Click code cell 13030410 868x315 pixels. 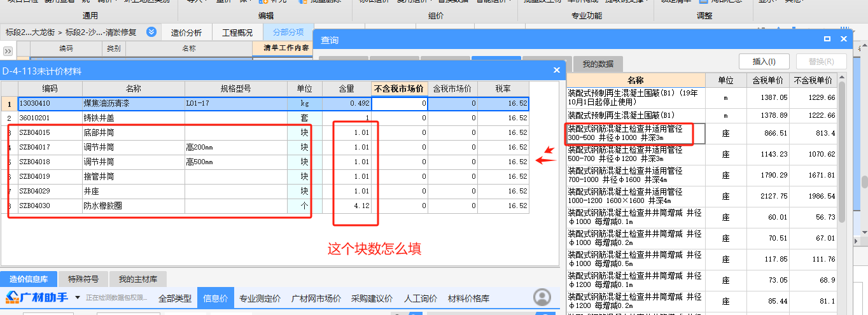[x=50, y=103]
